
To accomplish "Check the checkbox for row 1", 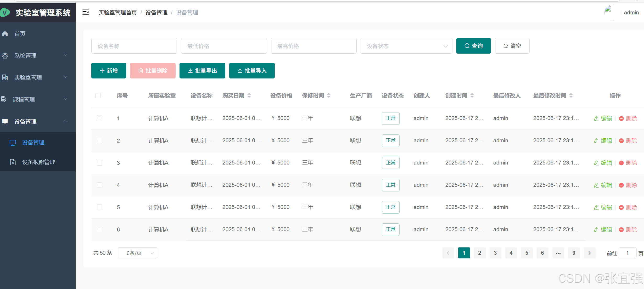I will (99, 118).
